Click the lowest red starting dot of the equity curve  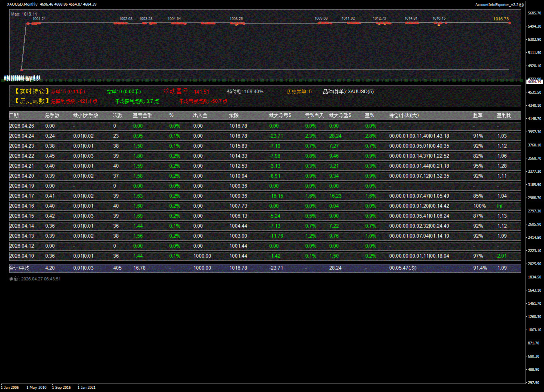(22, 70)
